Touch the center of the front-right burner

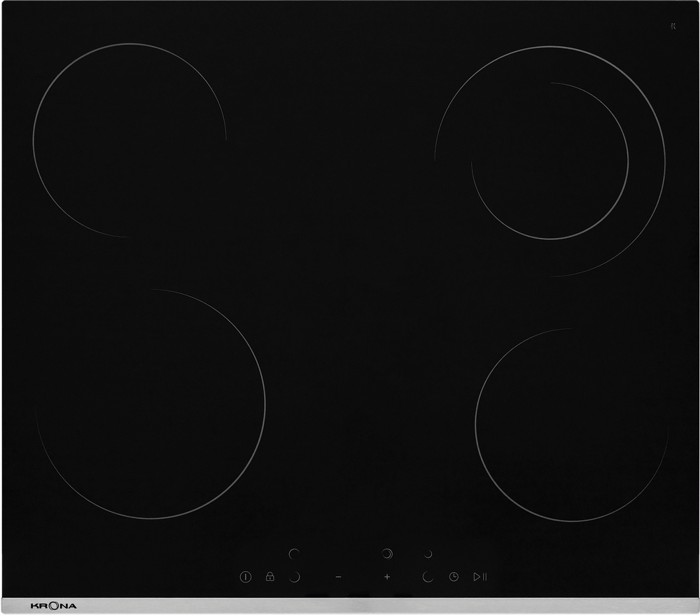coord(570,426)
